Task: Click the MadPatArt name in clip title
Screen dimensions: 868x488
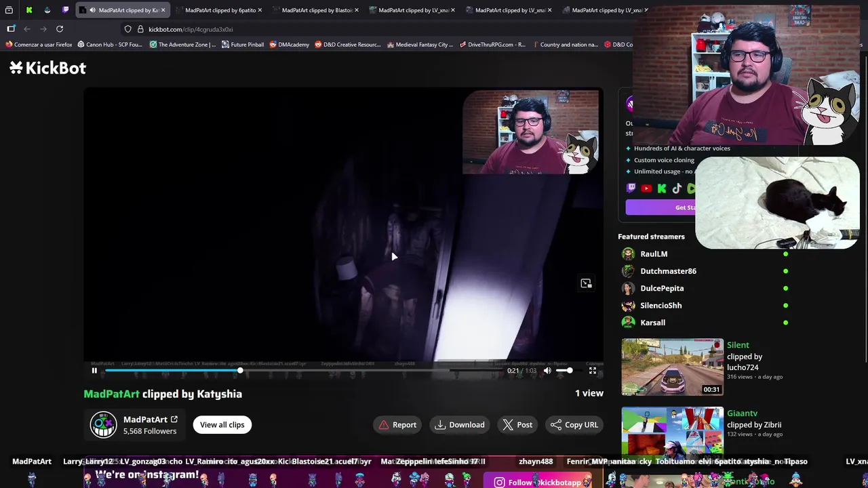Action: 111,394
